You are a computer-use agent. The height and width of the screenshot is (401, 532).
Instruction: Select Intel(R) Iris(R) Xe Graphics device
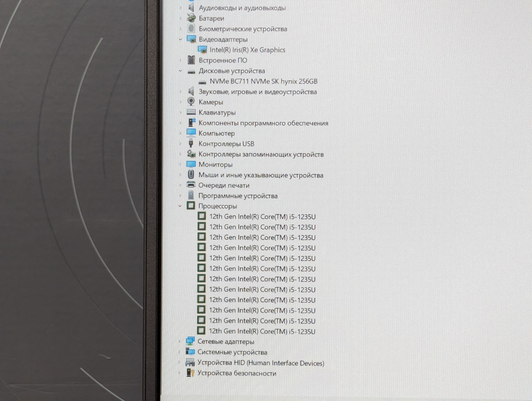(x=247, y=50)
